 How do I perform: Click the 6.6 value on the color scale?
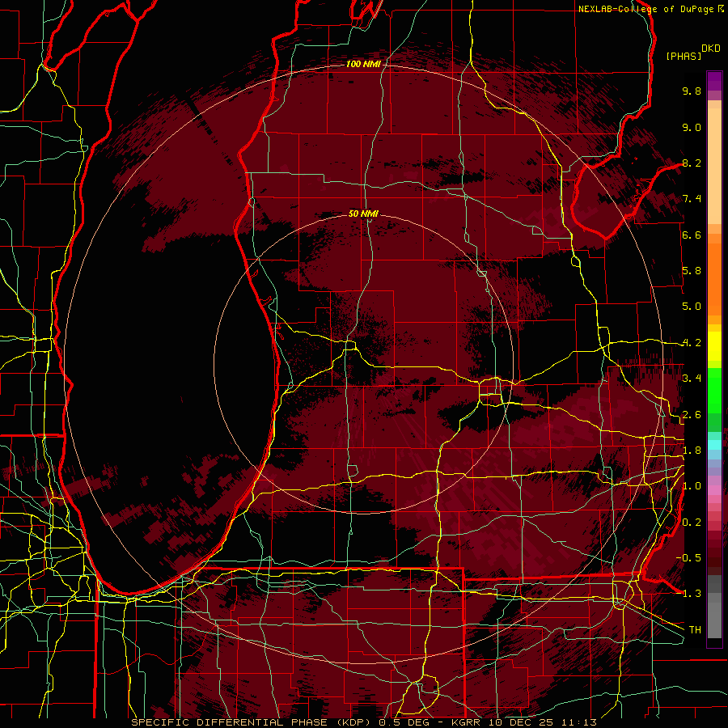point(692,235)
